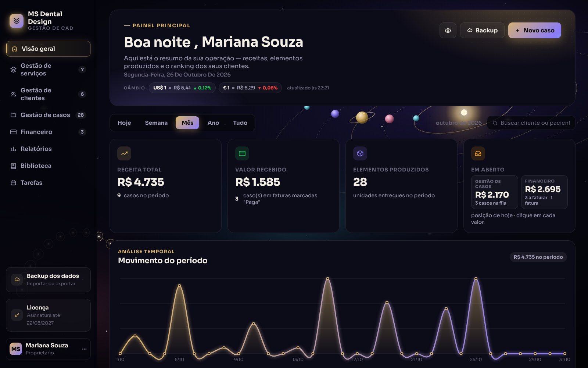Open Mariana Souza account options menu

84,349
